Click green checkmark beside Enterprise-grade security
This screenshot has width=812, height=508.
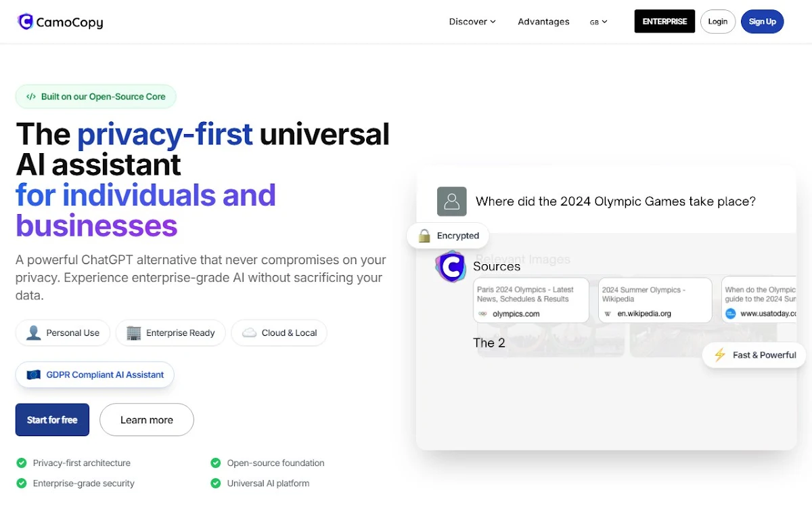click(21, 484)
